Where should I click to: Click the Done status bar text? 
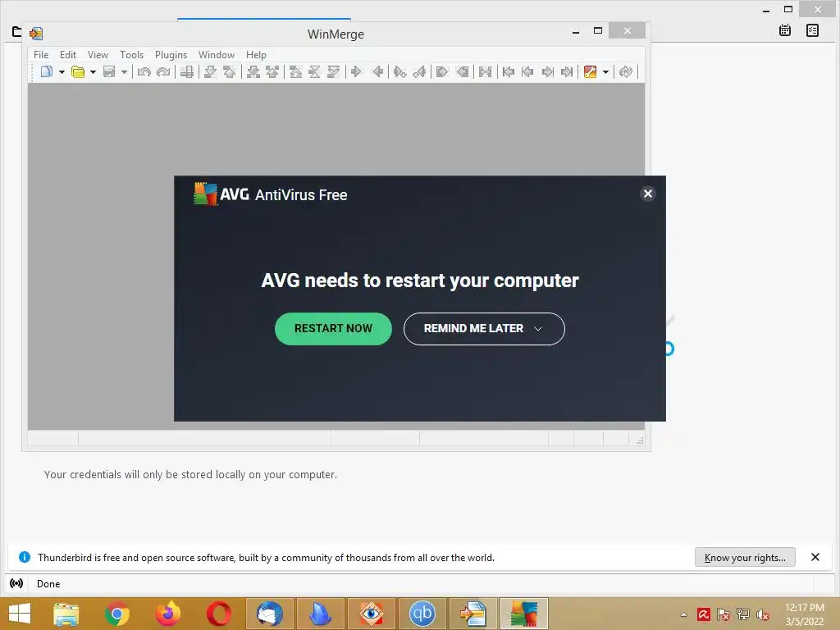(48, 583)
